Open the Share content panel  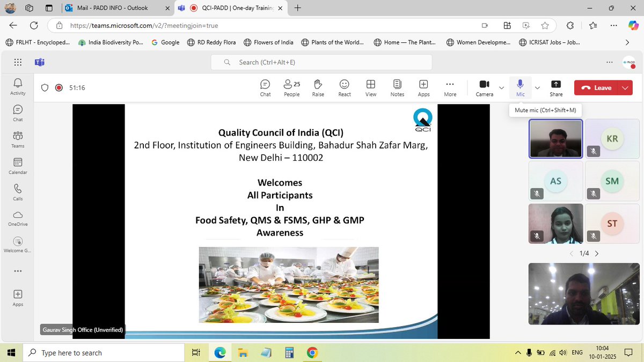click(x=556, y=87)
